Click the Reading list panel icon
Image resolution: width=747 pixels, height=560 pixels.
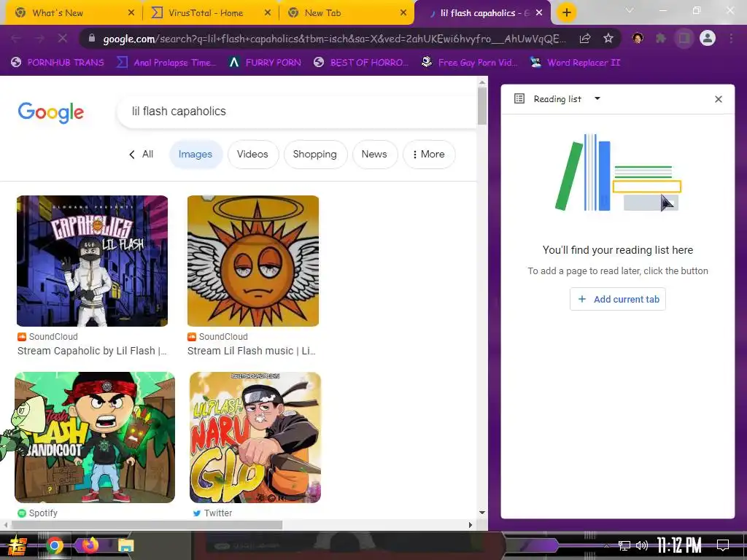(519, 98)
